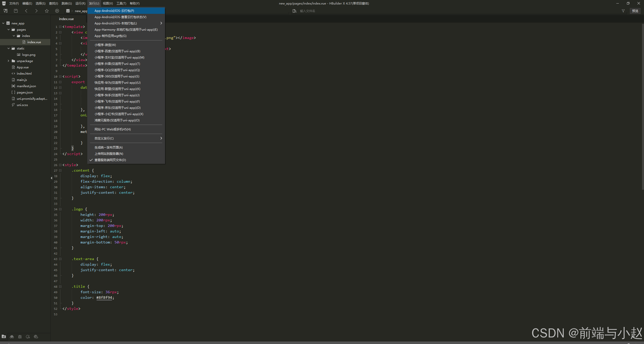The height and width of the screenshot is (344, 644).
Task: Toggle 查看服务端网页文件(D) checked menu item
Action: 110,160
